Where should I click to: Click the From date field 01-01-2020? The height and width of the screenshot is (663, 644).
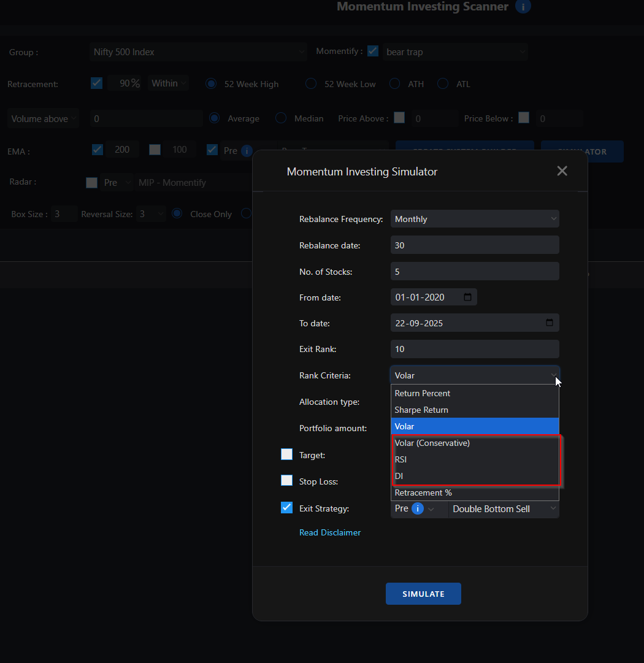tap(434, 297)
